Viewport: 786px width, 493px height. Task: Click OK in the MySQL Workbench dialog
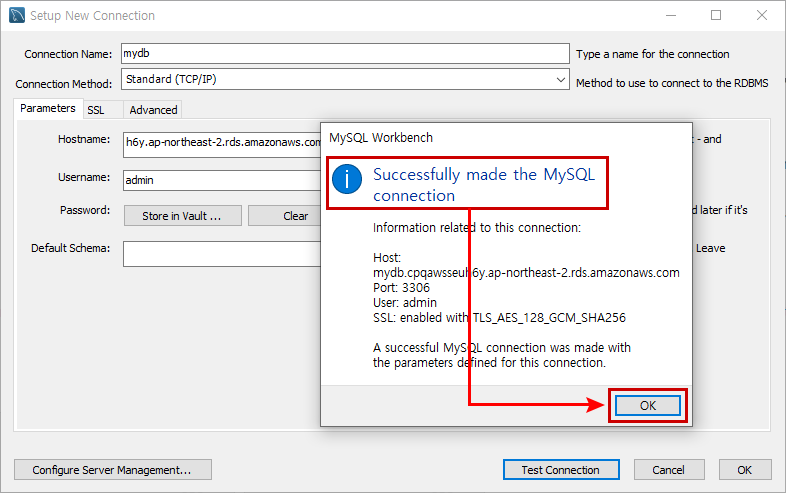(x=648, y=405)
